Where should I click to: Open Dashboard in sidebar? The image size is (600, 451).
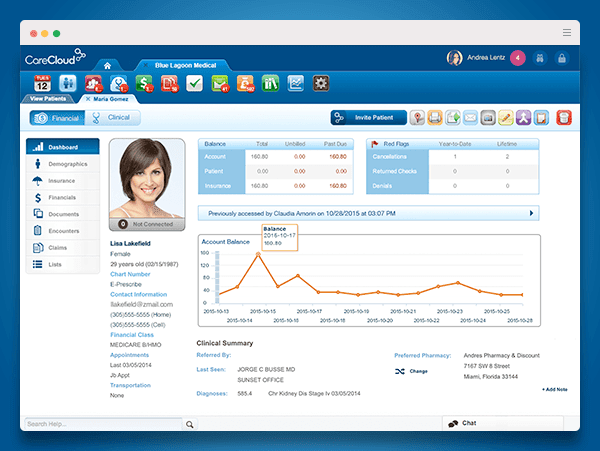click(63, 147)
